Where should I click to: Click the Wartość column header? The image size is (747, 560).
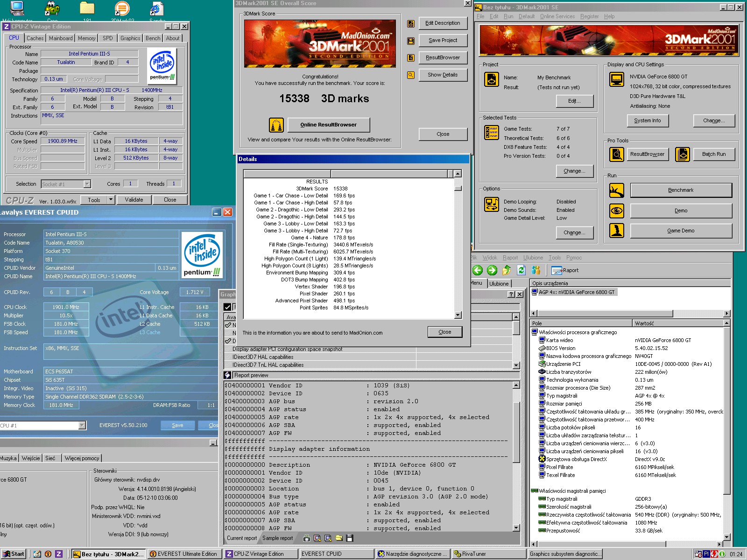coord(678,323)
